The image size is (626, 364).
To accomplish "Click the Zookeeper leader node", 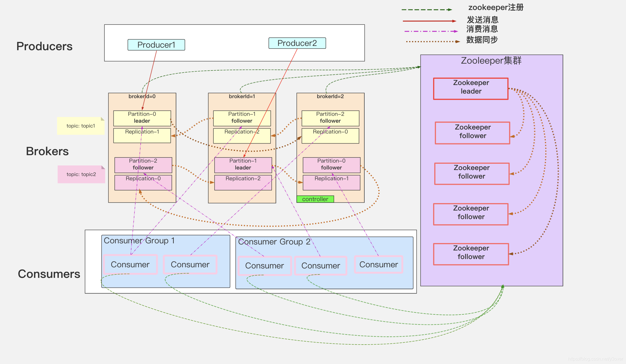I will (x=471, y=89).
